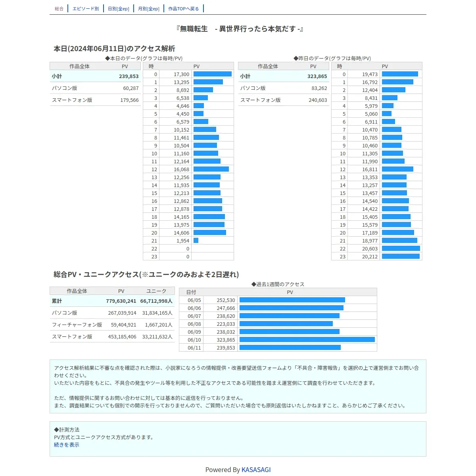Click cumulative パソコン版 PV 267,039,914
Viewport: 476px width, 476px height.
click(x=122, y=313)
